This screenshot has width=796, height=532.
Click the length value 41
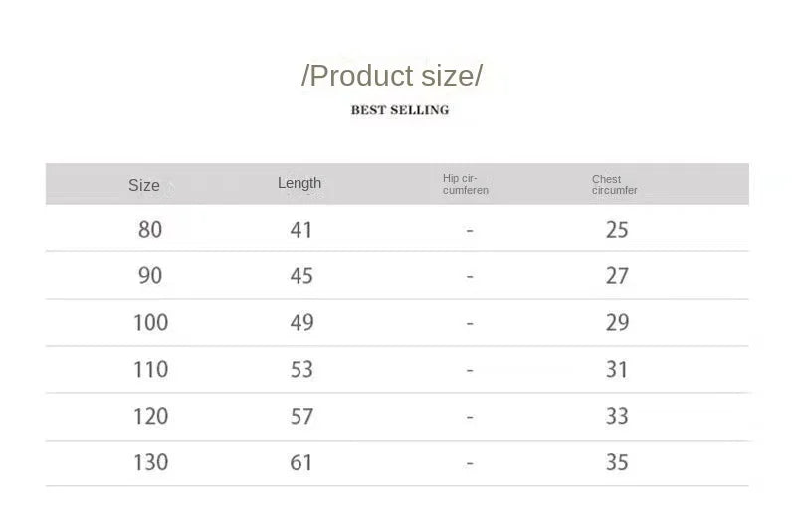coord(301,230)
